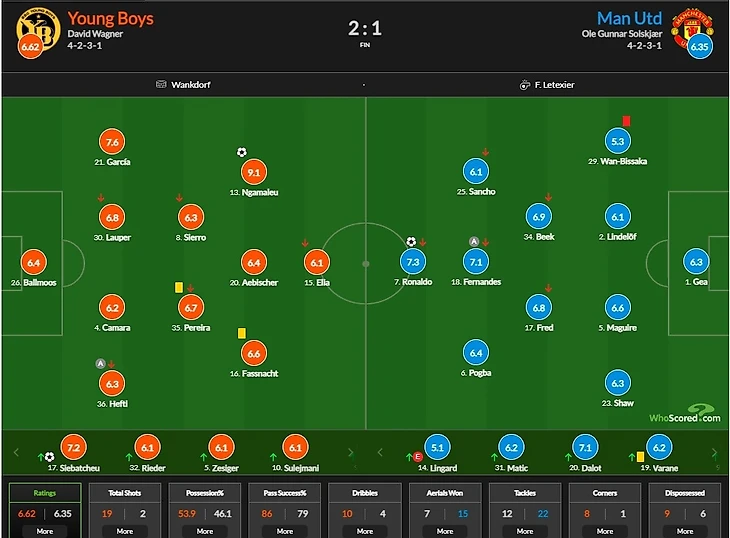Select substitute Lingard's 5.1 icon
730x538 pixels.
(x=437, y=448)
